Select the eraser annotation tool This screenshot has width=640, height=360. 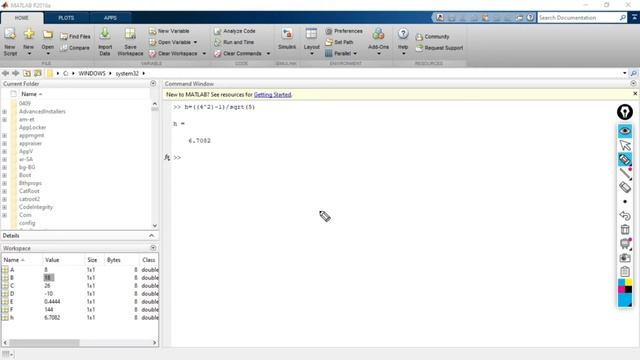click(x=625, y=187)
